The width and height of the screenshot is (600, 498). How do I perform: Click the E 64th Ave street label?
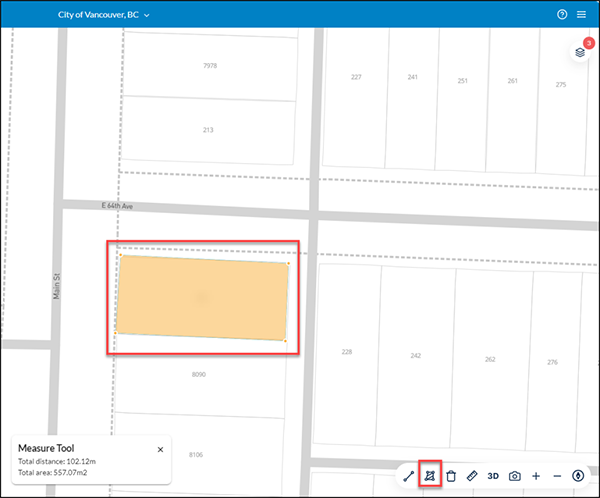click(x=117, y=206)
